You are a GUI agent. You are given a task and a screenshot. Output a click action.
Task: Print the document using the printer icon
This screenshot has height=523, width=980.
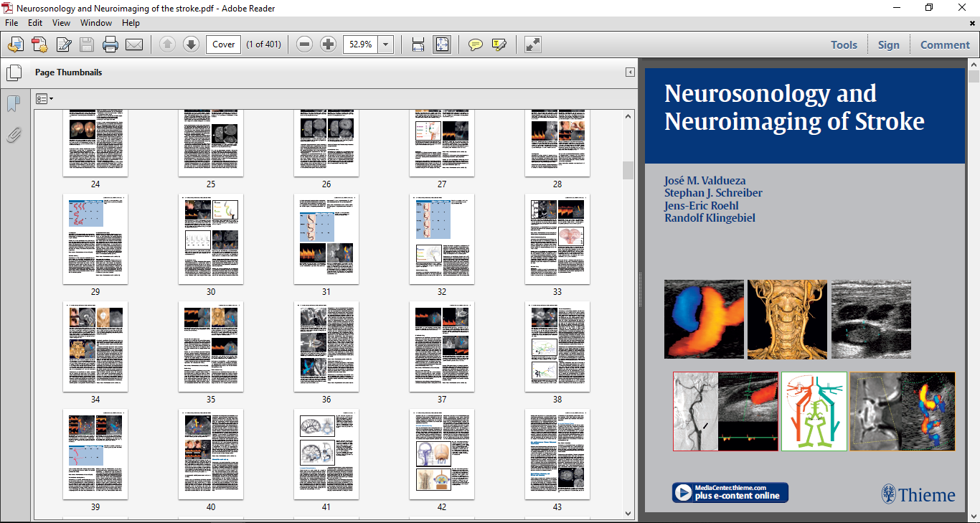coord(110,45)
